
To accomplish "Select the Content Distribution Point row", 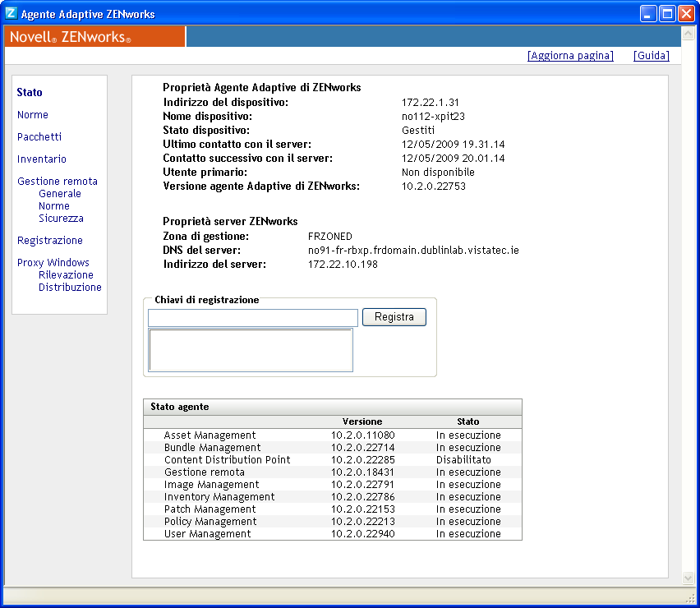I will tap(333, 460).
